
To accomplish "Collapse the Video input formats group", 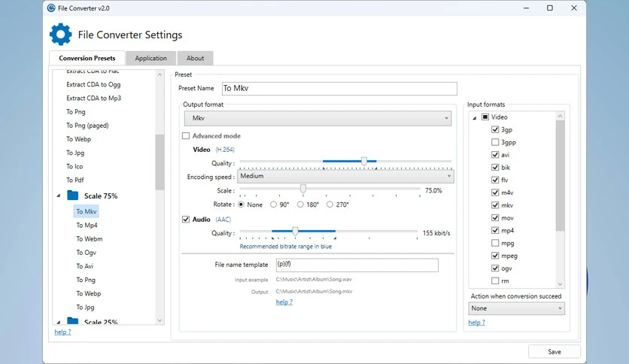I will 475,117.
